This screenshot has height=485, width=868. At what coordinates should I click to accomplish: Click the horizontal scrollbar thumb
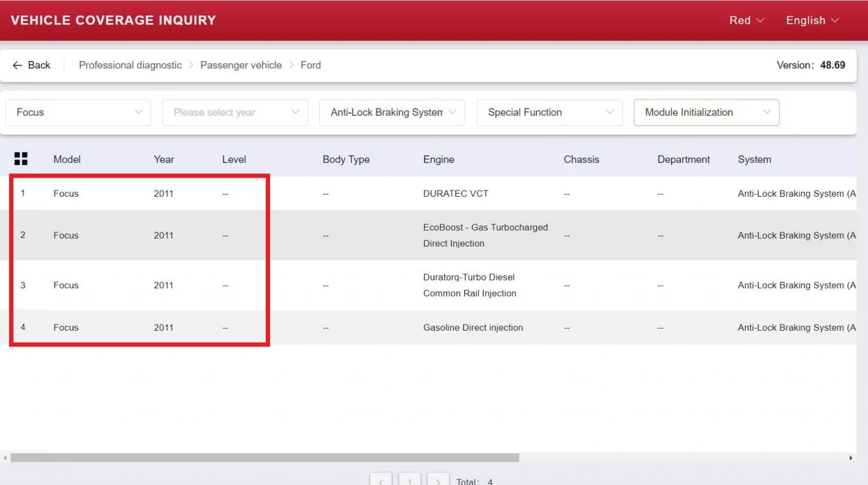pos(264,458)
